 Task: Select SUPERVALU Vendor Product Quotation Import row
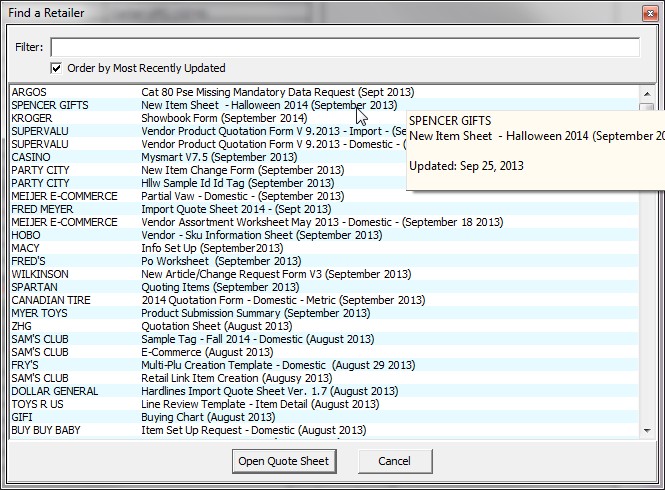click(x=324, y=131)
